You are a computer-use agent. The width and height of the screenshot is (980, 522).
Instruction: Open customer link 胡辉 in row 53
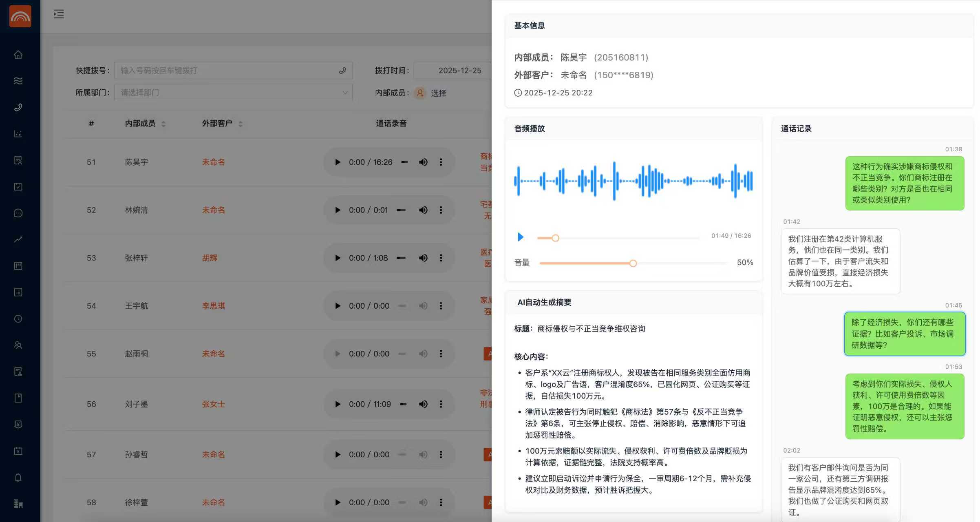coord(210,258)
